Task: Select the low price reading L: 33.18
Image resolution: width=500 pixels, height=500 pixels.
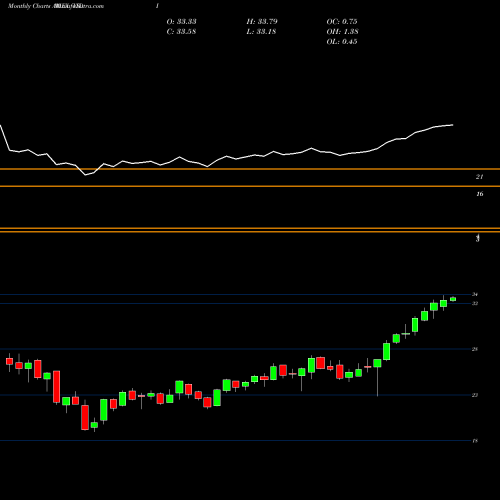Action: coord(262,32)
